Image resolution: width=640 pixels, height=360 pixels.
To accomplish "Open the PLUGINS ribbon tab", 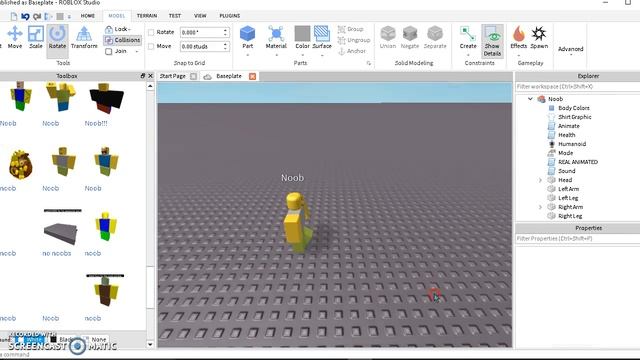I will coord(230,16).
